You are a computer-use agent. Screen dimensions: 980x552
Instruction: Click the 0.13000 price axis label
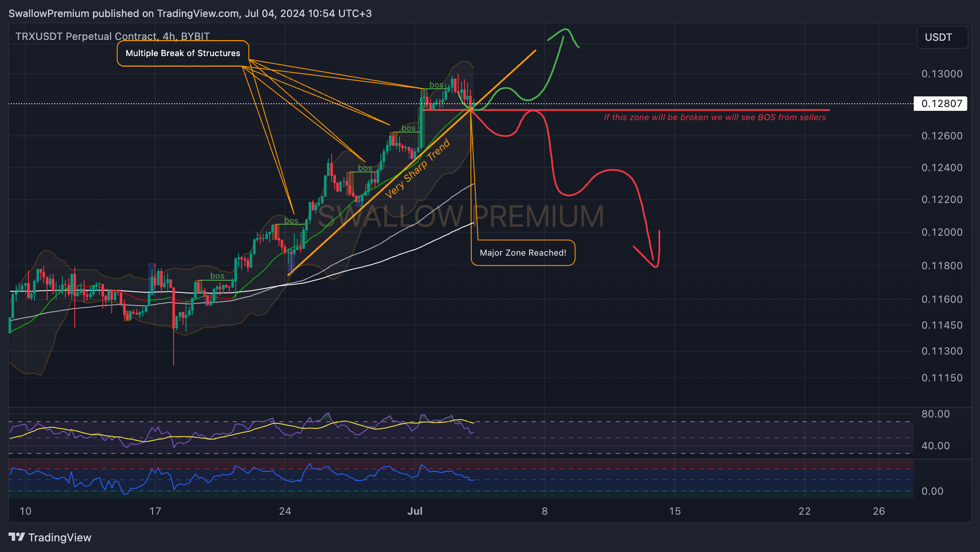pyautogui.click(x=942, y=74)
